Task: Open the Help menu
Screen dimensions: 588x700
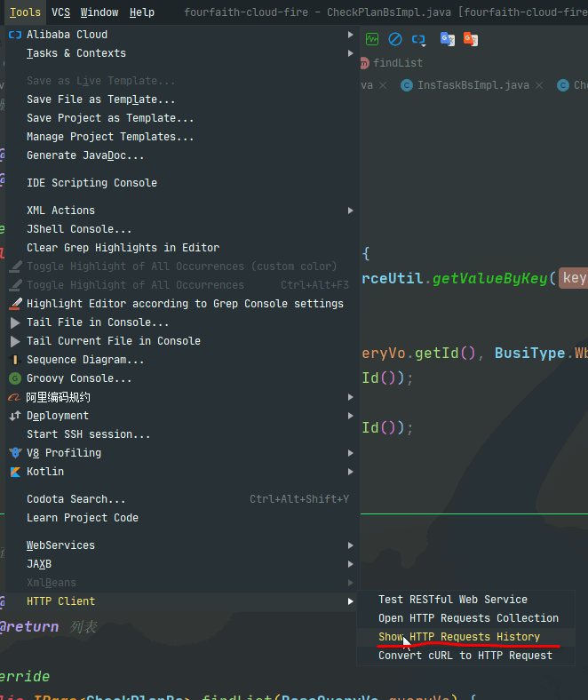Action: pyautogui.click(x=142, y=12)
